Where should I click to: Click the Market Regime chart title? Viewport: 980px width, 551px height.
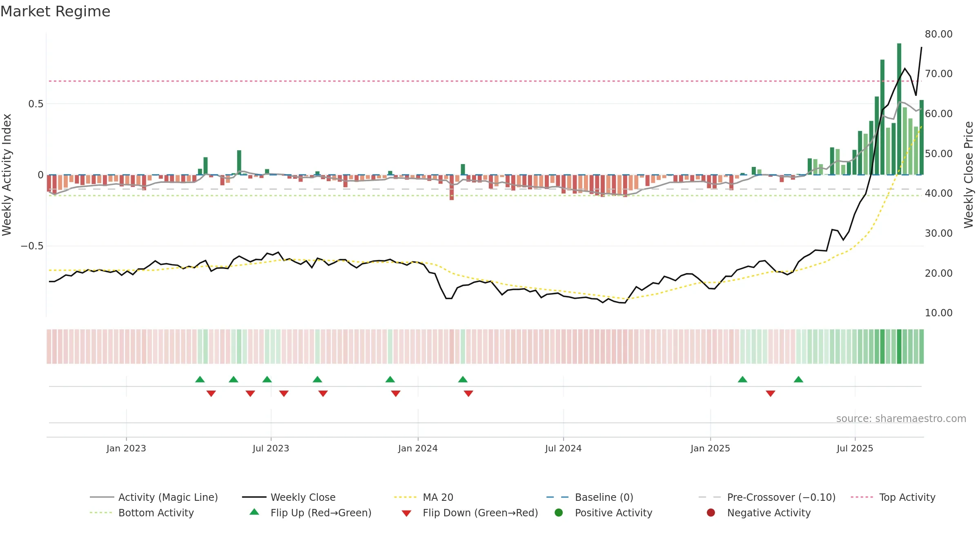tap(55, 11)
